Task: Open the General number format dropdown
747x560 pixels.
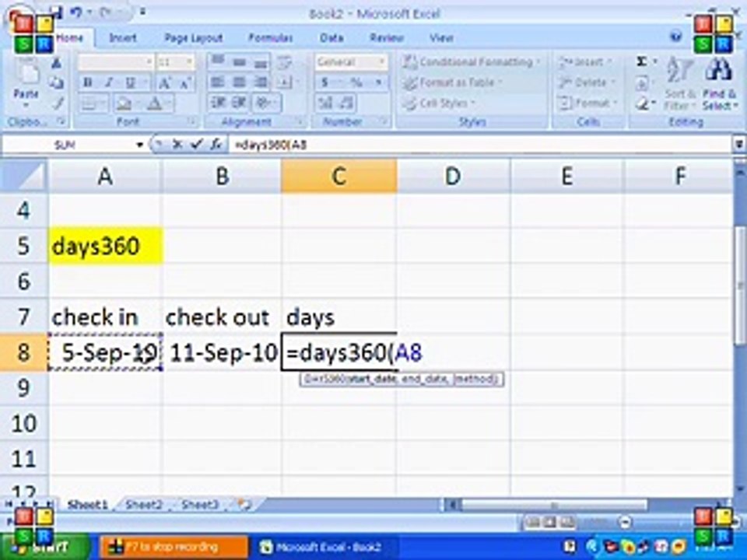Action: click(x=381, y=62)
